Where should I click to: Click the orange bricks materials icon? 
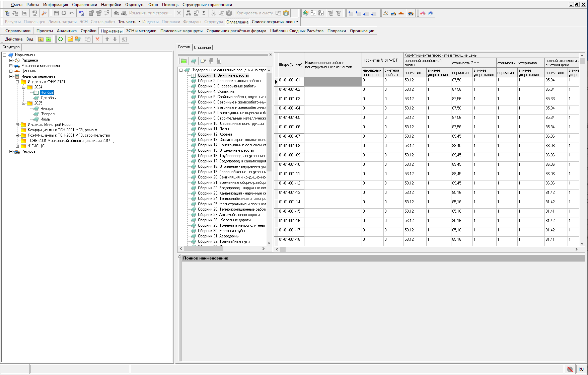click(401, 13)
